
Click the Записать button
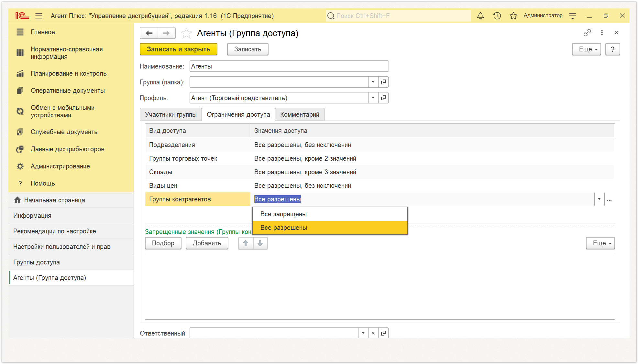coord(248,49)
